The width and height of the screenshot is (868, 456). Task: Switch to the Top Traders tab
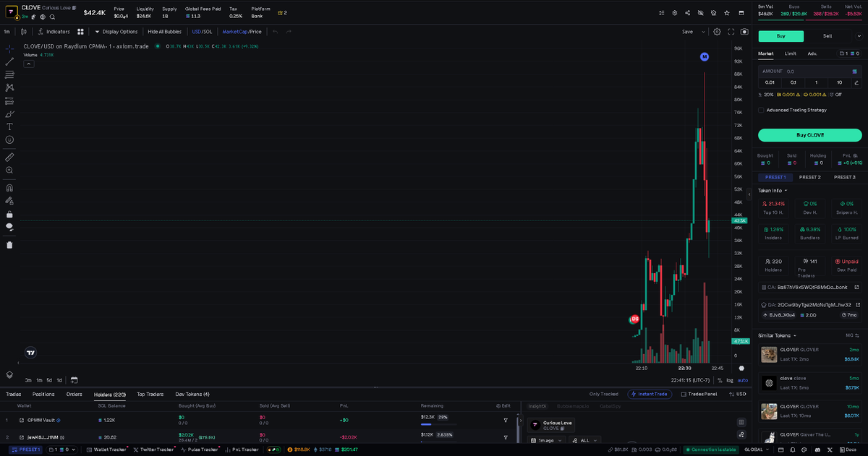tap(150, 394)
